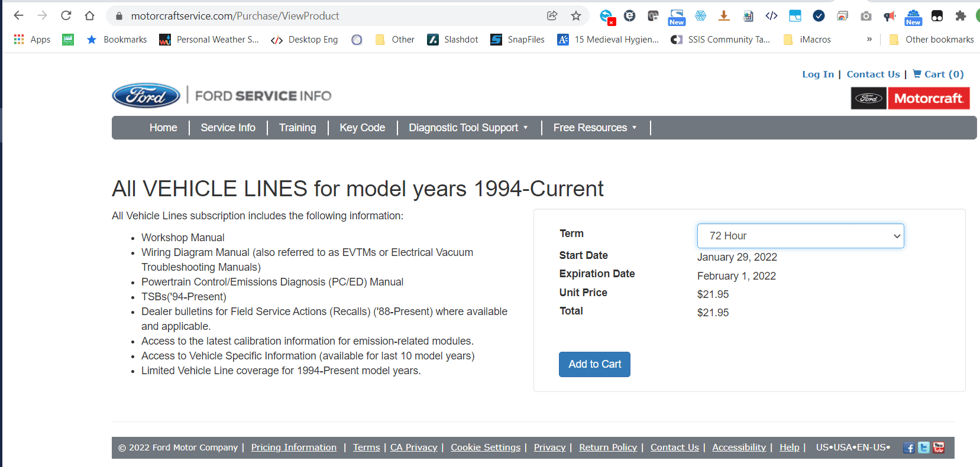The width and height of the screenshot is (980, 467).
Task: Open the browser home page
Action: coord(89,16)
